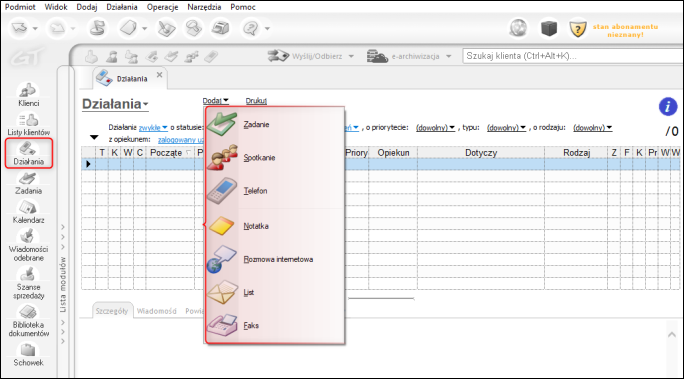Image resolution: width=684 pixels, height=379 pixels.
Task: Open Biblioteka dokumentów module
Action: [x=28, y=321]
